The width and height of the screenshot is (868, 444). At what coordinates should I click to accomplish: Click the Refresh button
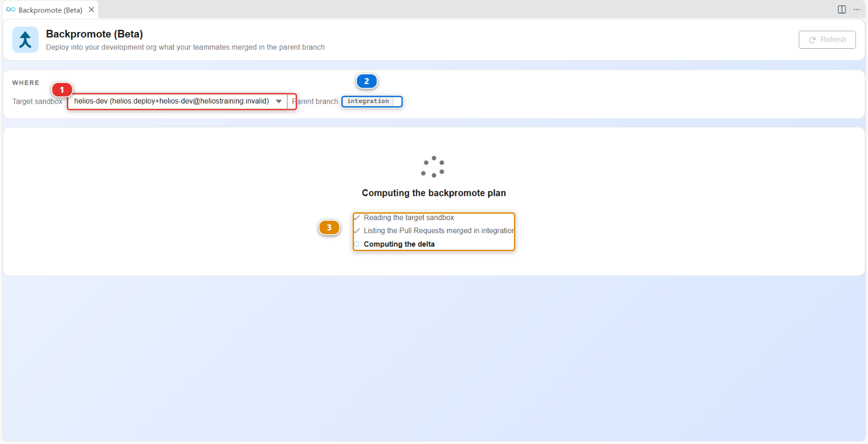pos(827,40)
